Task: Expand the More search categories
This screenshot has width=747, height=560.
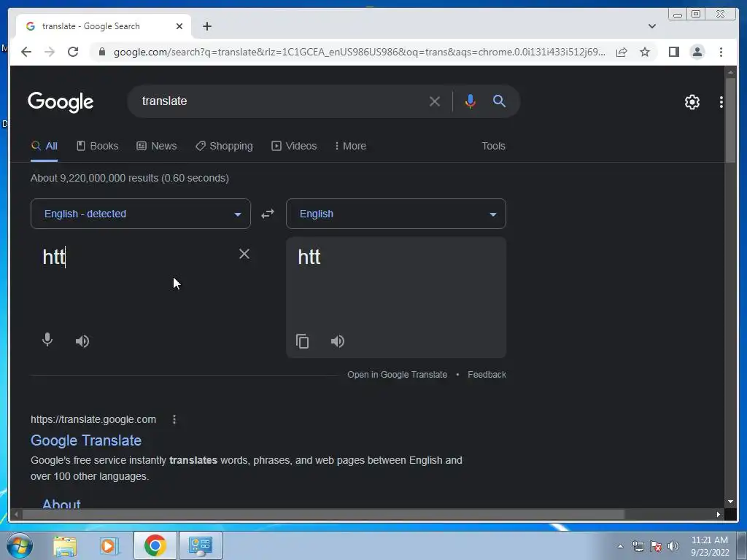Action: click(351, 146)
